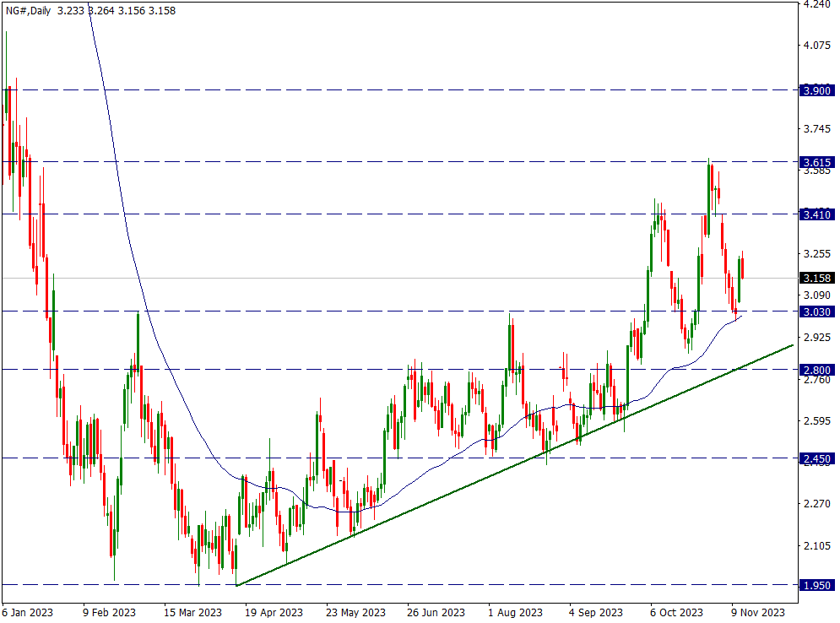This screenshot has width=840, height=623.
Task: Click the 4 Sep 2023 date label
Action: click(x=596, y=612)
